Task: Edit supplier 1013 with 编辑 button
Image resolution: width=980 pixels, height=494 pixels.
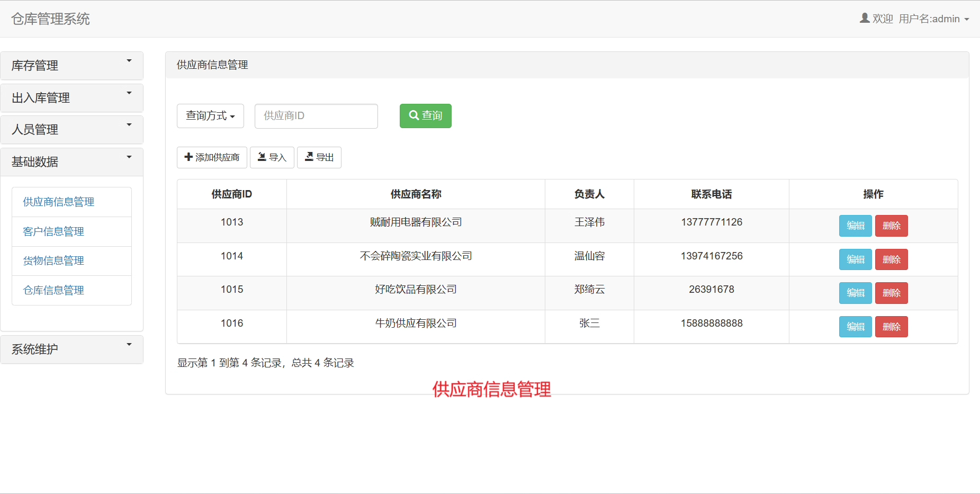Action: coord(856,226)
